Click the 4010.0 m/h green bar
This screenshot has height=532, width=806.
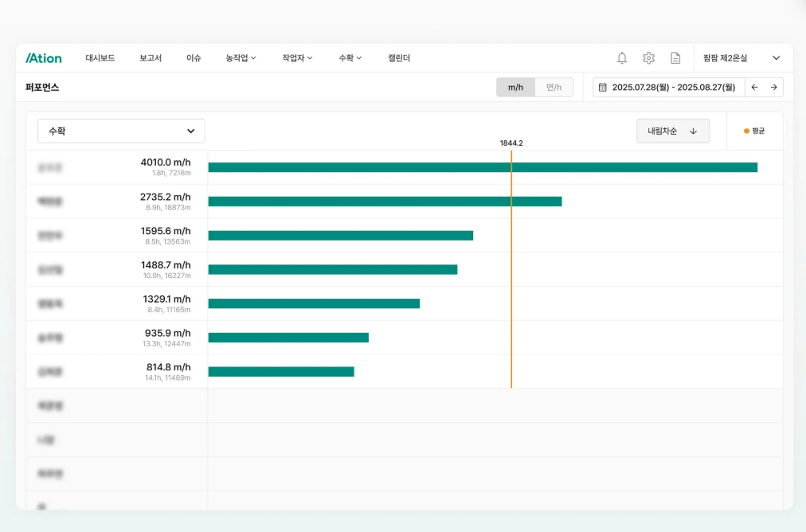482,167
